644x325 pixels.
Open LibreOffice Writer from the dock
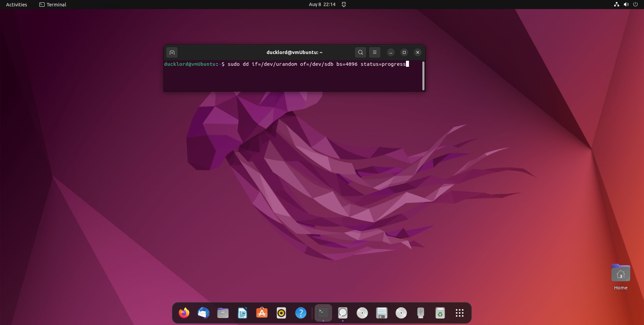(x=242, y=313)
